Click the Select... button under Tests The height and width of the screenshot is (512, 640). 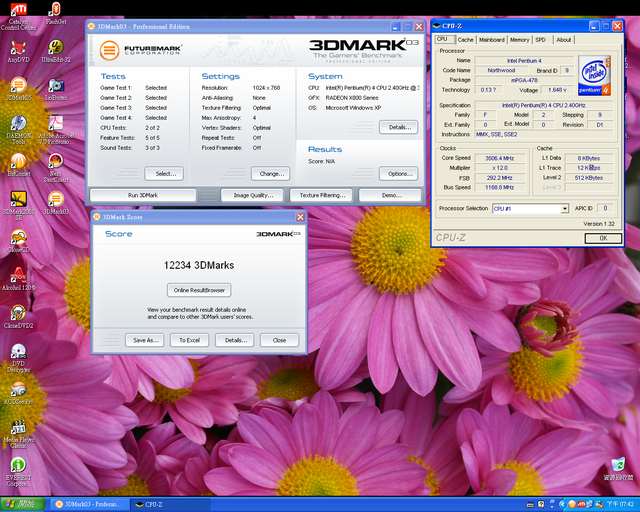(164, 174)
